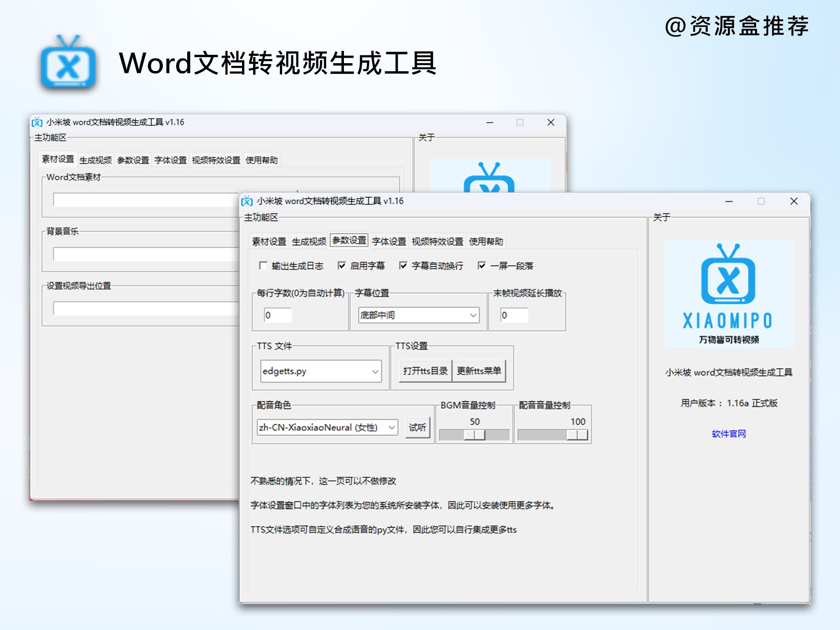
Task: Open the 视频特效设置 tab in the front window
Action: click(x=438, y=242)
